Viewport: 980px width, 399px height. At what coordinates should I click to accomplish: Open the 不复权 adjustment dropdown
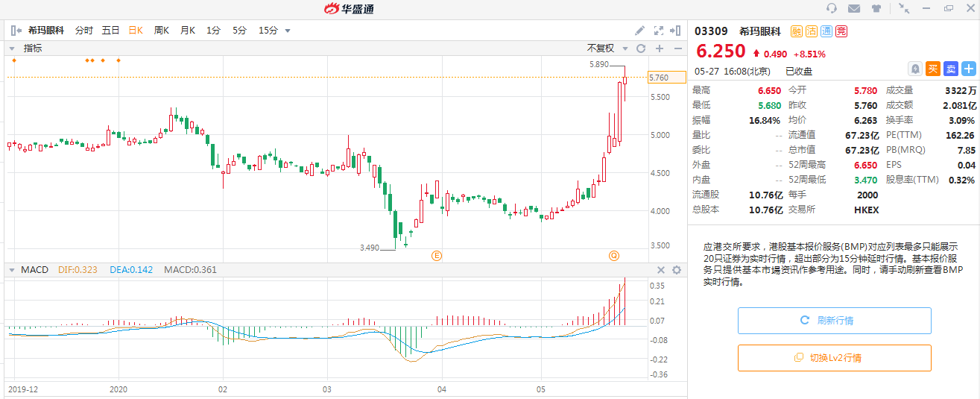(x=606, y=48)
